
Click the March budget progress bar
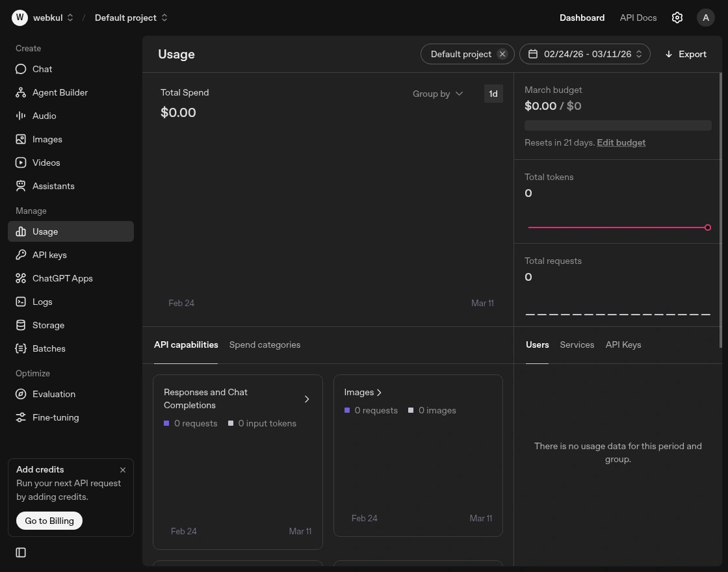617,125
